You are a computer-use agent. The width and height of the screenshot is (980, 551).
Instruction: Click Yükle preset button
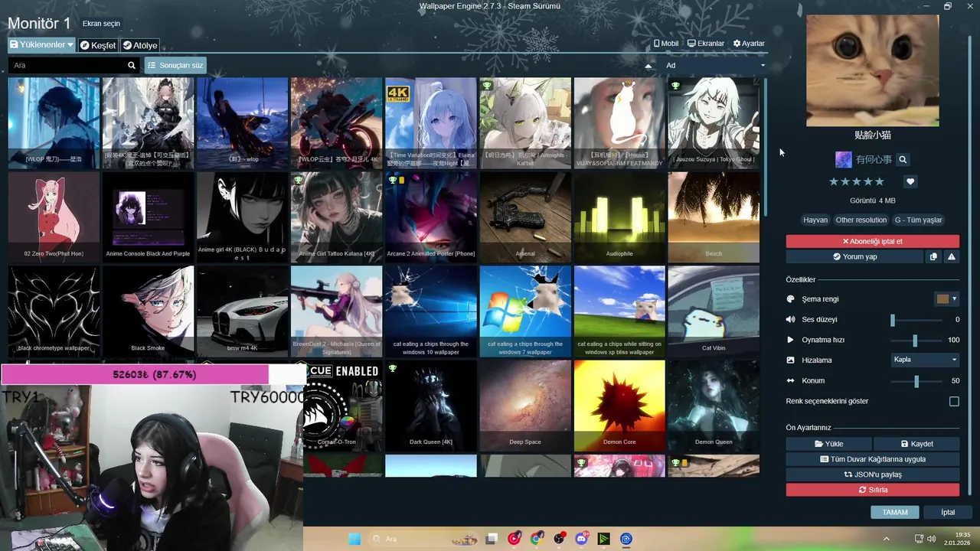[828, 444]
